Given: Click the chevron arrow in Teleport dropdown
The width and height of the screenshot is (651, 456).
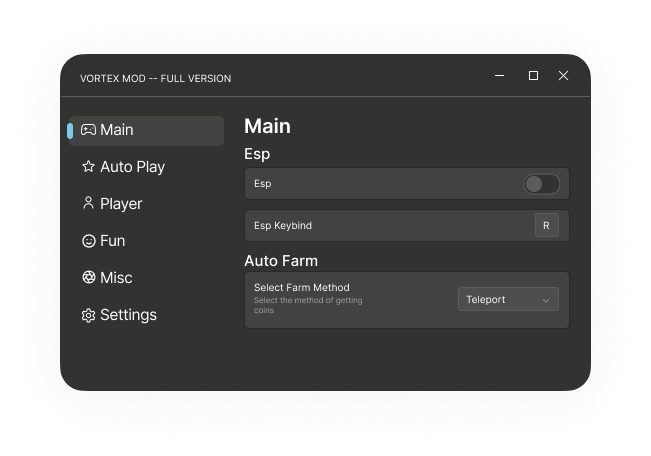Looking at the screenshot, I should coord(546,300).
